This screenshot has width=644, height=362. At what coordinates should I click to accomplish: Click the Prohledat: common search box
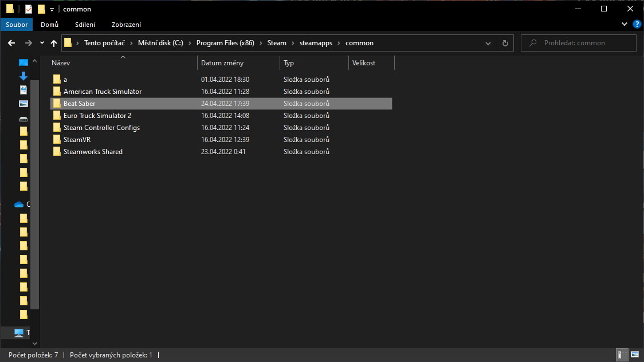pos(579,43)
